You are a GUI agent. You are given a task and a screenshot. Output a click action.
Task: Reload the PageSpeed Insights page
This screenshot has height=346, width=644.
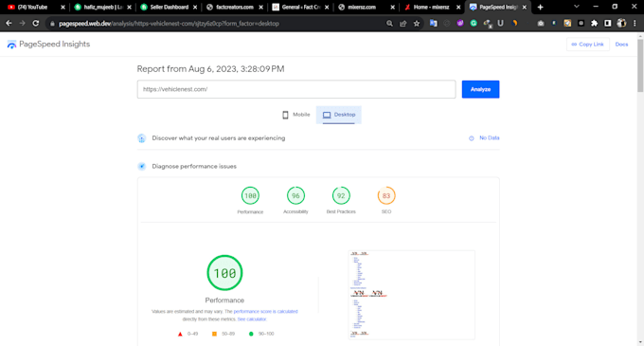36,24
